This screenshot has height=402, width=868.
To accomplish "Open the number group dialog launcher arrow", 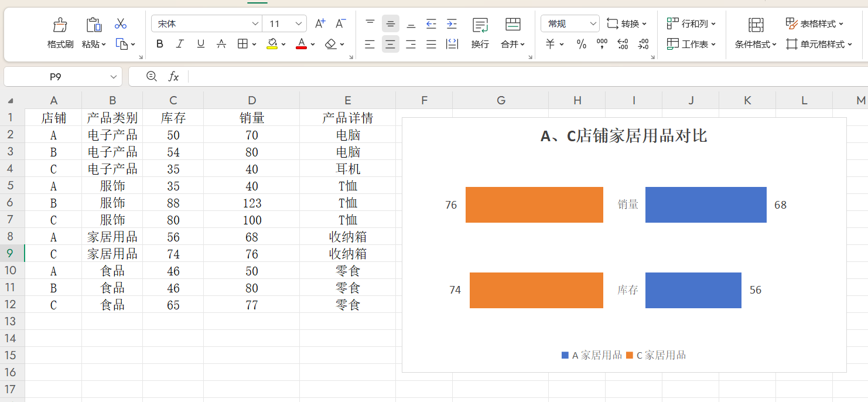I will coord(653,57).
